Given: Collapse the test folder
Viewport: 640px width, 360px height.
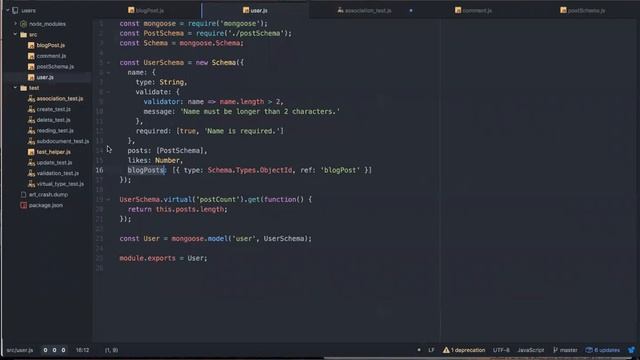Looking at the screenshot, I should 16,88.
